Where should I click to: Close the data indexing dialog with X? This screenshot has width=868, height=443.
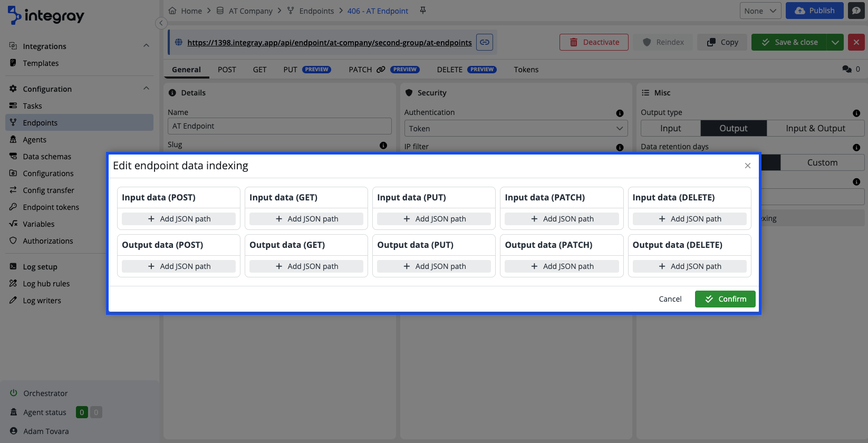[747, 166]
